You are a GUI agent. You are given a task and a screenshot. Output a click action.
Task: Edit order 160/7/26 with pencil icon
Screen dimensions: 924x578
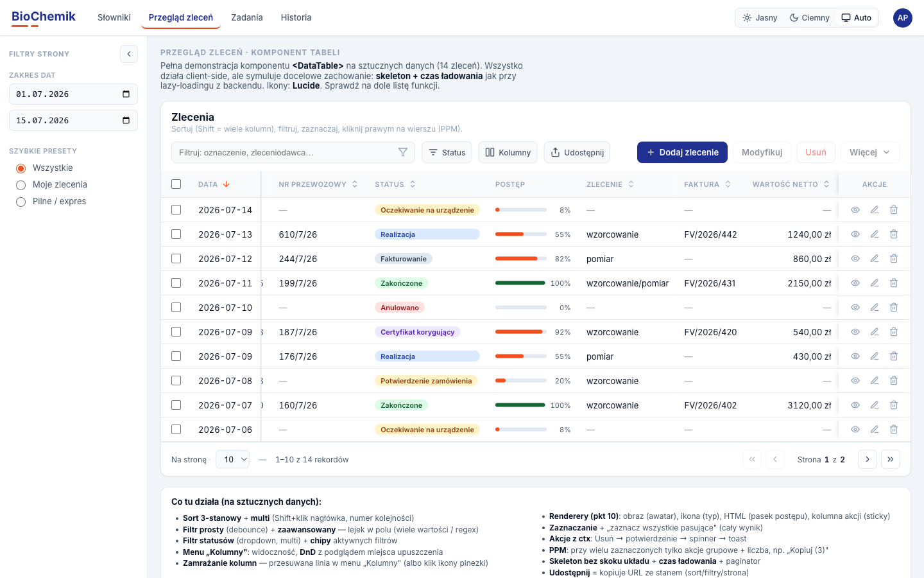[x=875, y=405]
